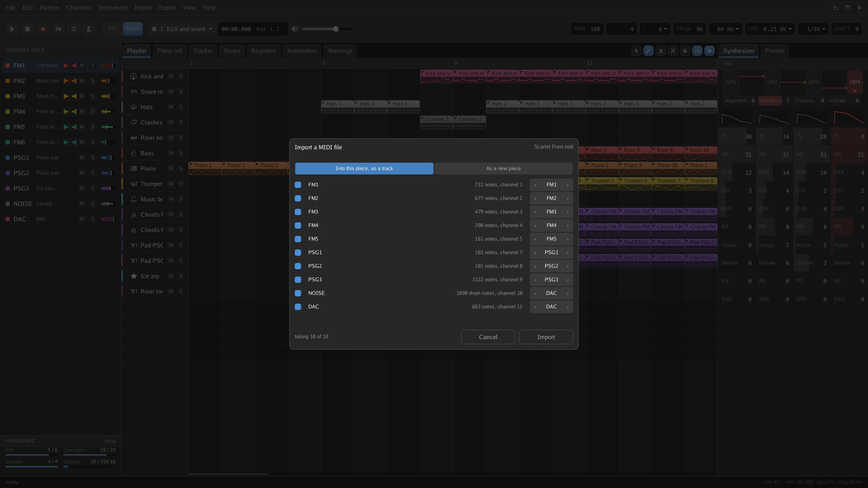Open the pattern selector 'Kick and snare' dropdown
Viewport: 868px width, 488px height.
[x=182, y=29]
